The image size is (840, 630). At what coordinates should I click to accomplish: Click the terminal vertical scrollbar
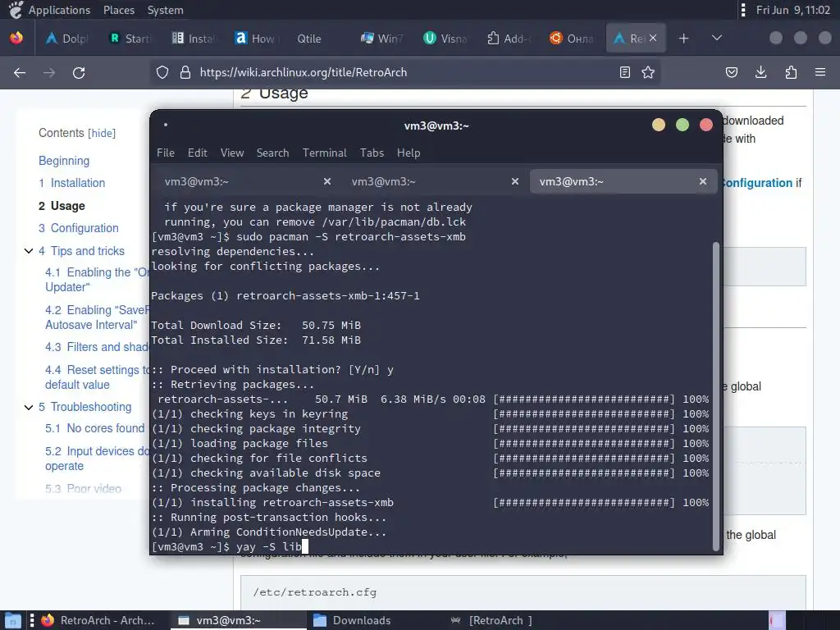pos(715,396)
